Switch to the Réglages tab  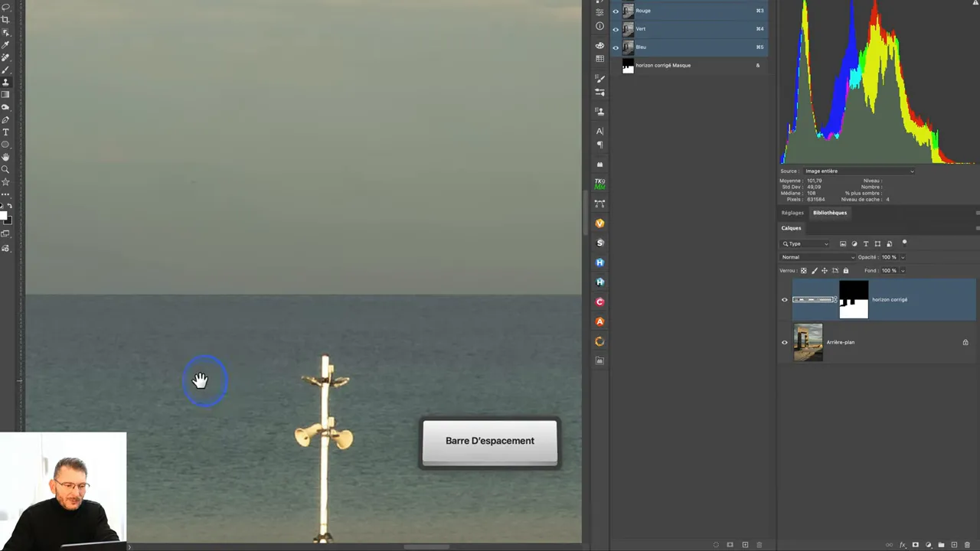pyautogui.click(x=792, y=213)
